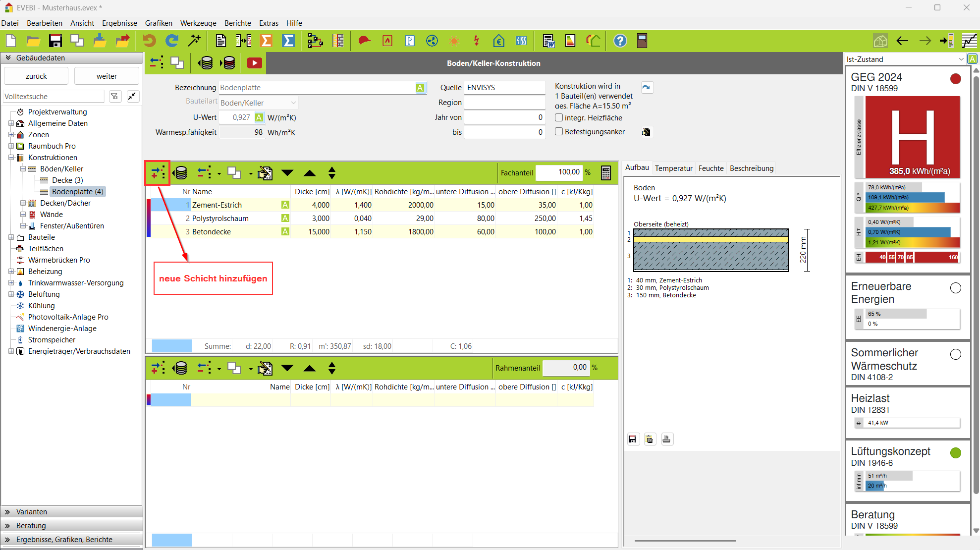
Task: Save the project with the floppy disk icon
Action: click(55, 41)
